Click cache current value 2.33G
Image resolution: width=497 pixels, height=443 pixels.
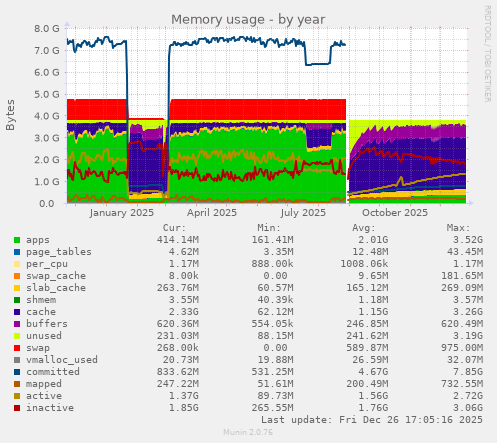184,312
